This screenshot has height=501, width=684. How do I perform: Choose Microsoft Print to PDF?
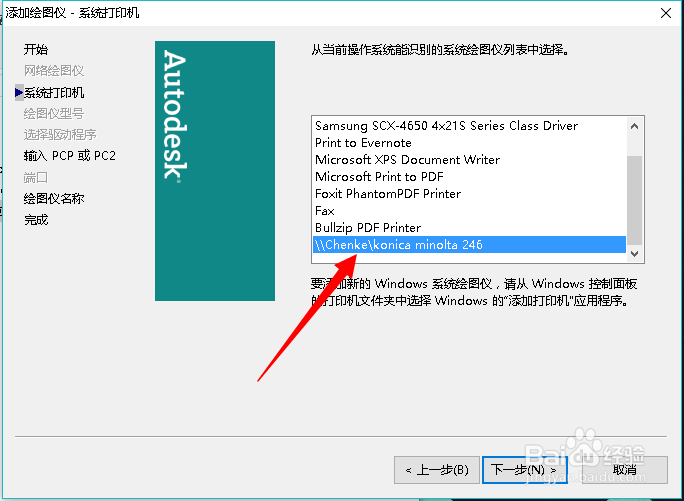pyautogui.click(x=469, y=177)
